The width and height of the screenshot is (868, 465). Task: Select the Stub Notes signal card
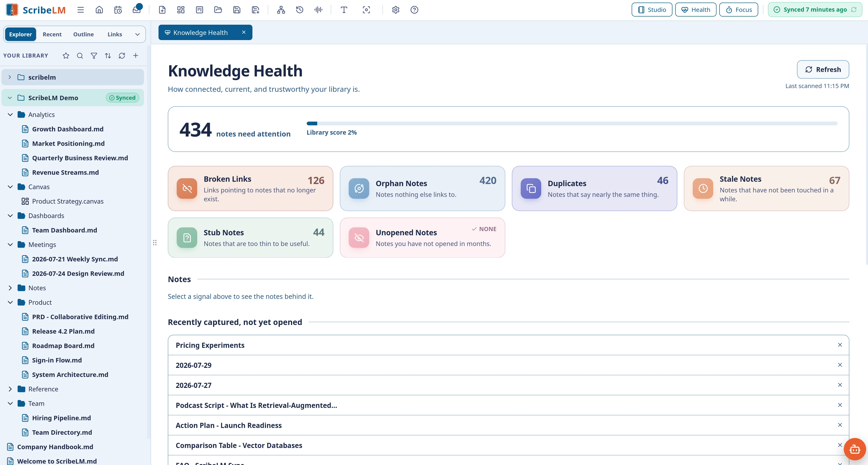point(250,238)
